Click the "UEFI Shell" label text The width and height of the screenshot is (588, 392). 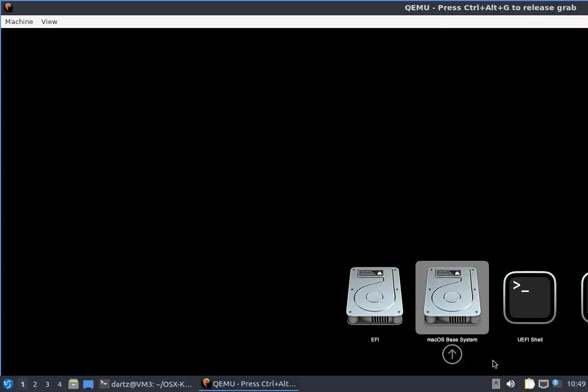coord(530,339)
